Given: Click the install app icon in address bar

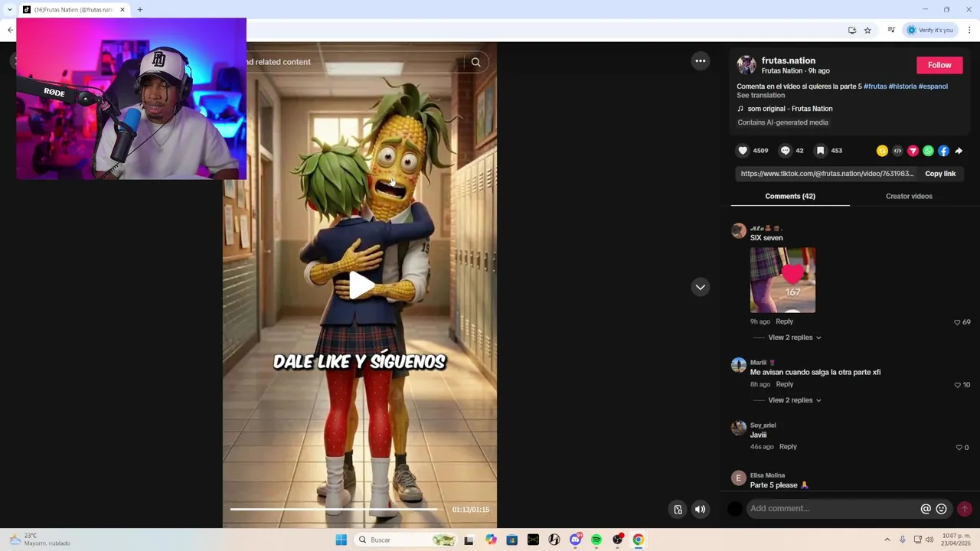Looking at the screenshot, I should click(x=852, y=30).
